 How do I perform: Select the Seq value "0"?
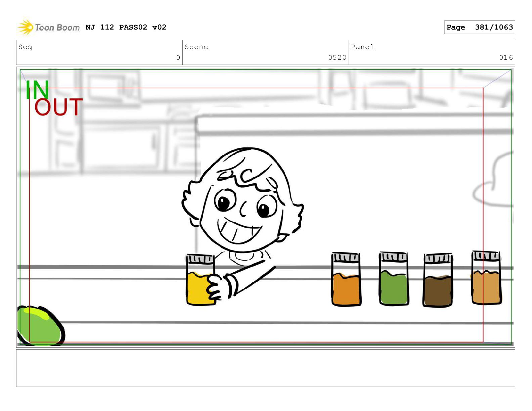[x=178, y=58]
